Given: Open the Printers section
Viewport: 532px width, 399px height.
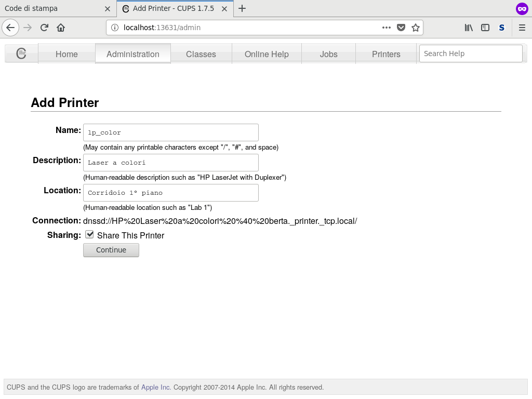Looking at the screenshot, I should pos(386,54).
